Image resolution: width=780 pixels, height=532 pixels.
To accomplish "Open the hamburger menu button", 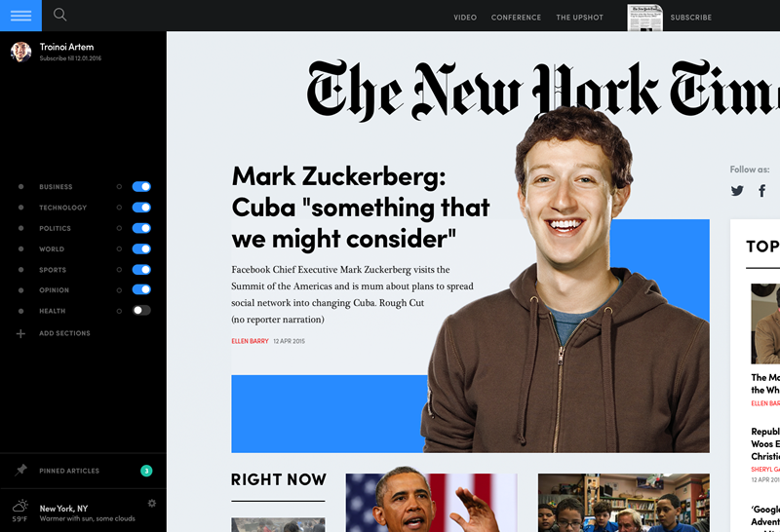I will pyautogui.click(x=20, y=16).
